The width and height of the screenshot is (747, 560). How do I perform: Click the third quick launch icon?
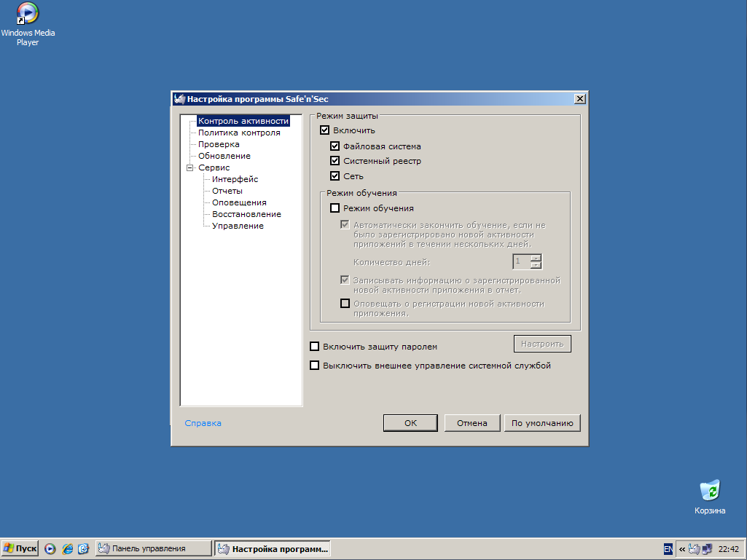pos(83,548)
